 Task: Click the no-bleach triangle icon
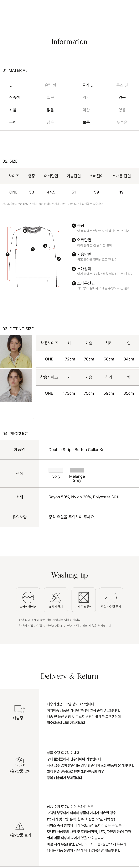56,597
